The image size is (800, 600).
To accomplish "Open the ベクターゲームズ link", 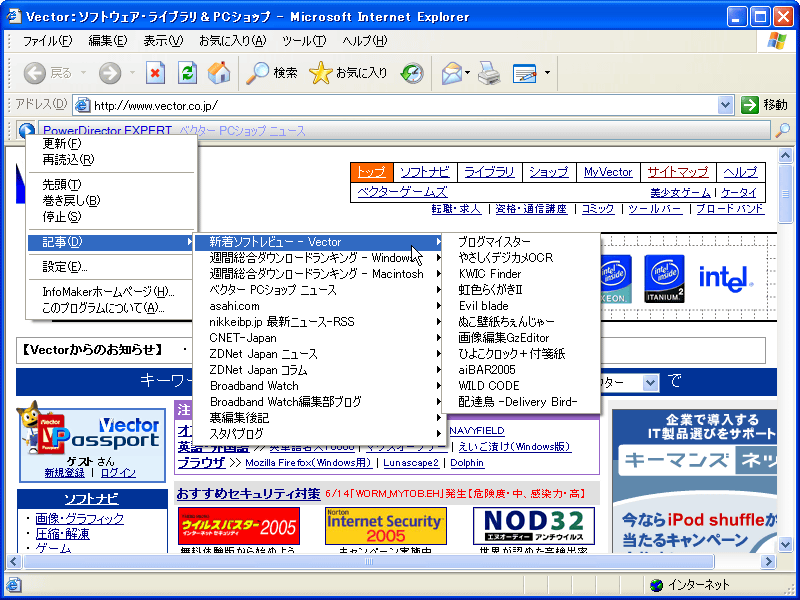I will pyautogui.click(x=402, y=192).
